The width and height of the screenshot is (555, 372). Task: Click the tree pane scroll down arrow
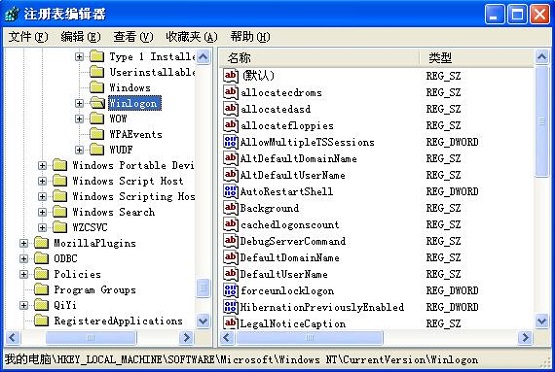click(203, 321)
